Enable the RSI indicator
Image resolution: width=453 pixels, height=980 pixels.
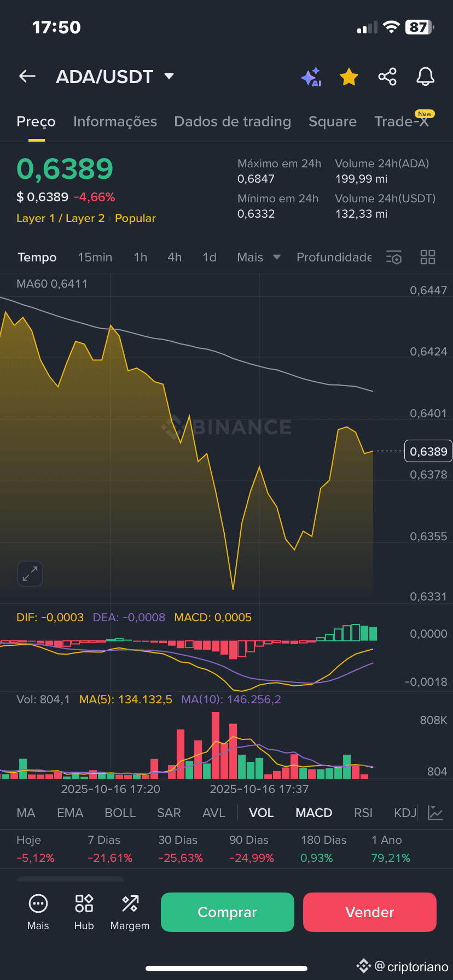(363, 813)
